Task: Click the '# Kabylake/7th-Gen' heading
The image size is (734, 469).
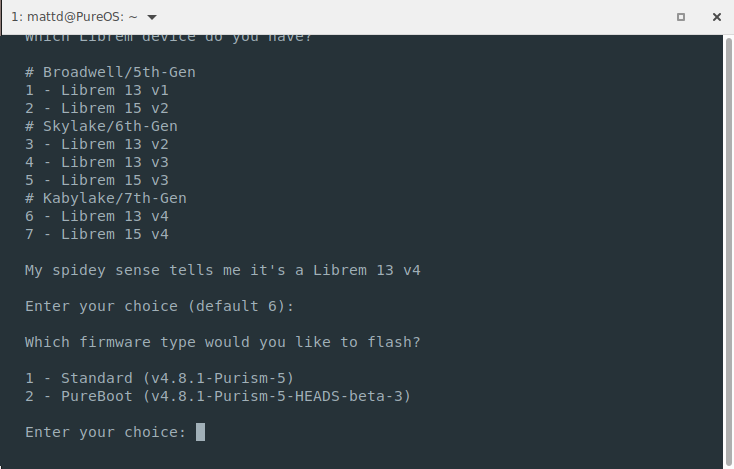Action: pyautogui.click(x=106, y=198)
